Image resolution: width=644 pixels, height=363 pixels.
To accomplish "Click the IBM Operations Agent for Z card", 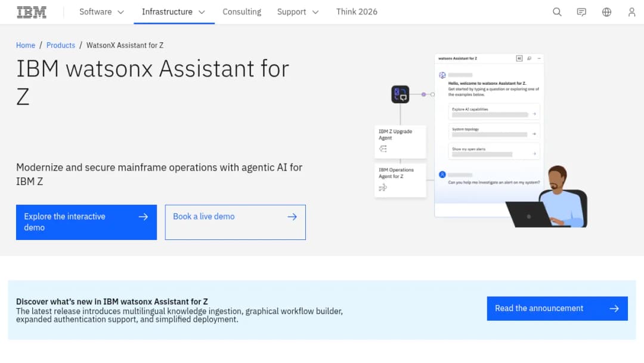I will click(x=400, y=180).
